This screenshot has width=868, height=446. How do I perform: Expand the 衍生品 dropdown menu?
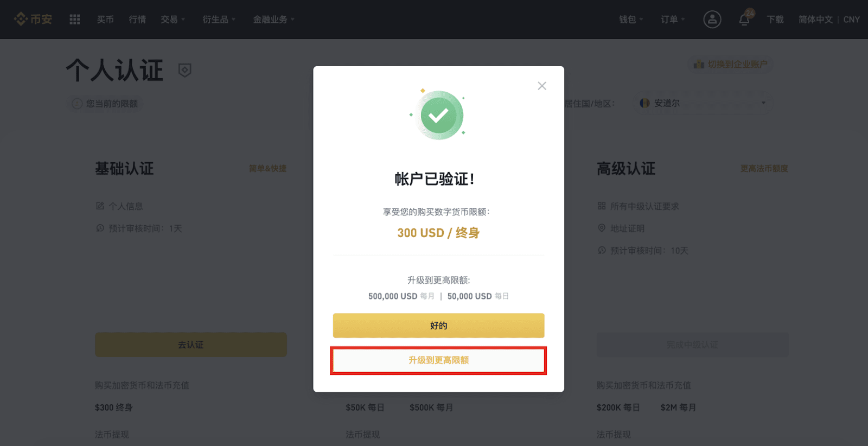click(x=219, y=20)
